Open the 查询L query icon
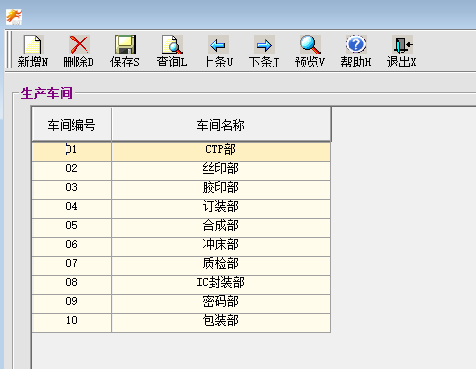The width and height of the screenshot is (476, 369). (172, 45)
